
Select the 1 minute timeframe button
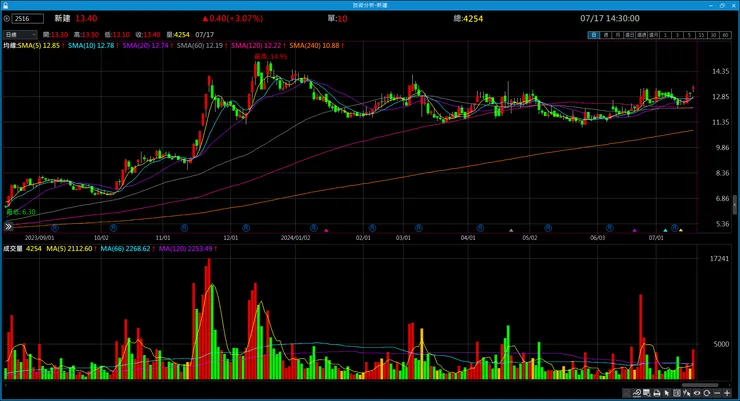pyautogui.click(x=665, y=35)
